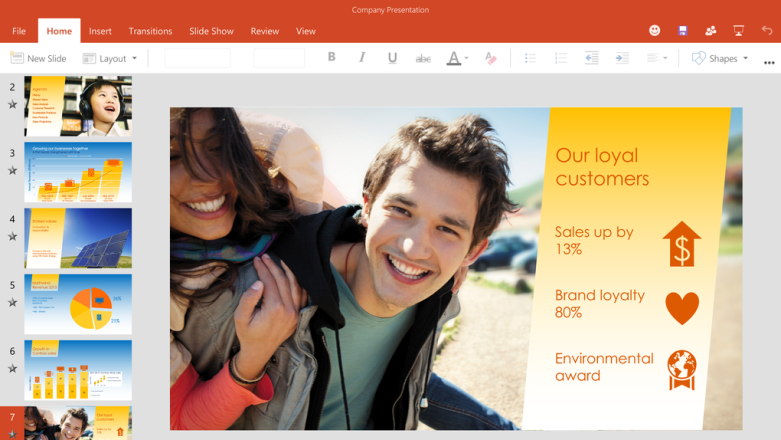Switch to the Transitions tab
The height and width of the screenshot is (440, 781).
tap(150, 31)
